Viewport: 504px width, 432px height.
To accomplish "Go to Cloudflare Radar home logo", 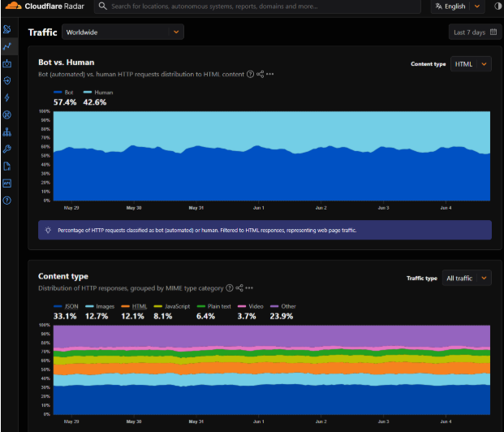I will pos(45,6).
